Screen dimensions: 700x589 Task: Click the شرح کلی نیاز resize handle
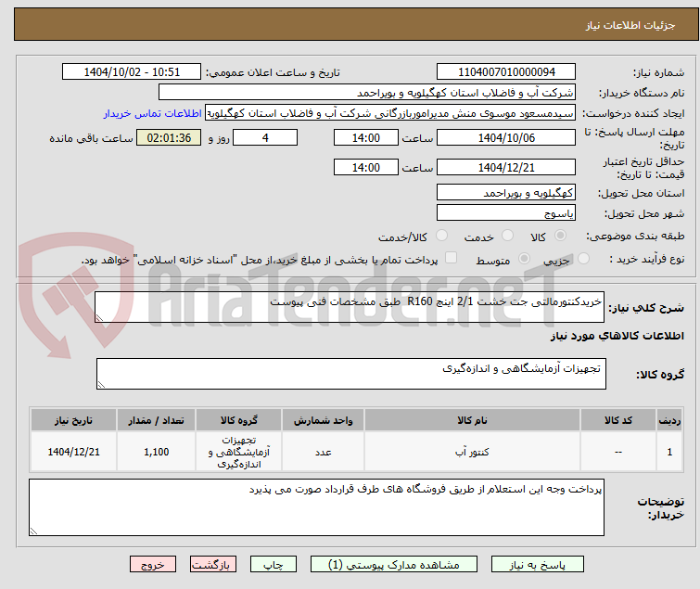(99, 317)
